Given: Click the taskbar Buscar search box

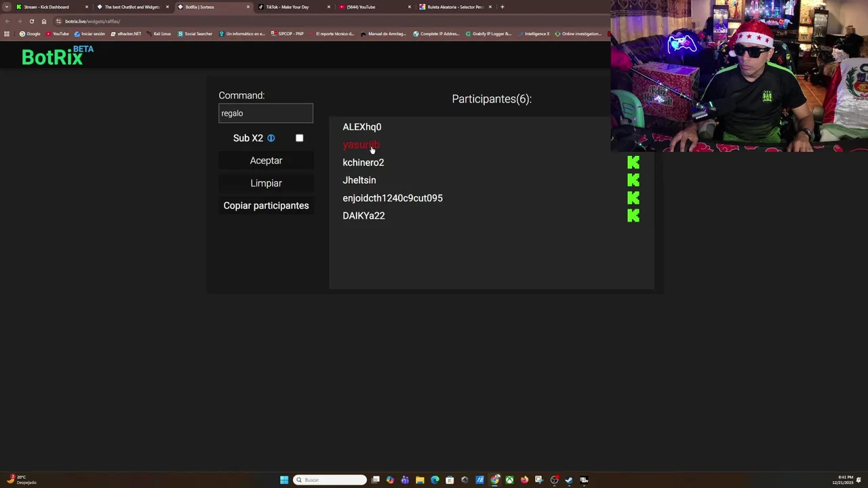Looking at the screenshot, I should 330,480.
